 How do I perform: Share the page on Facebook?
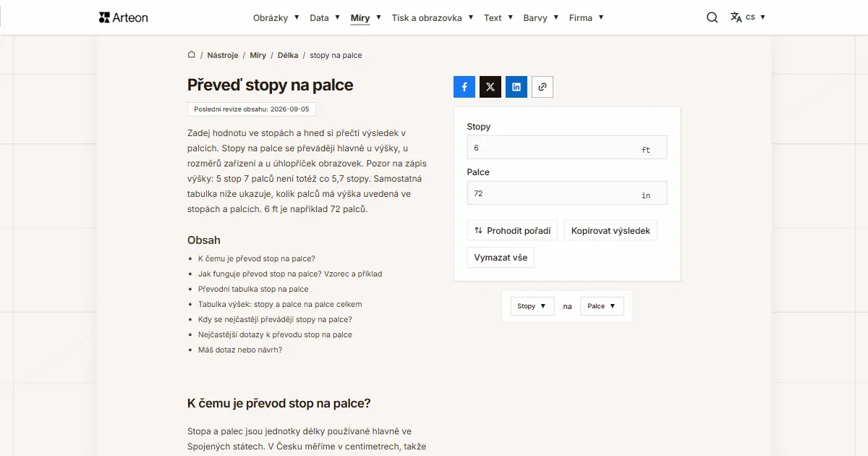(x=464, y=87)
